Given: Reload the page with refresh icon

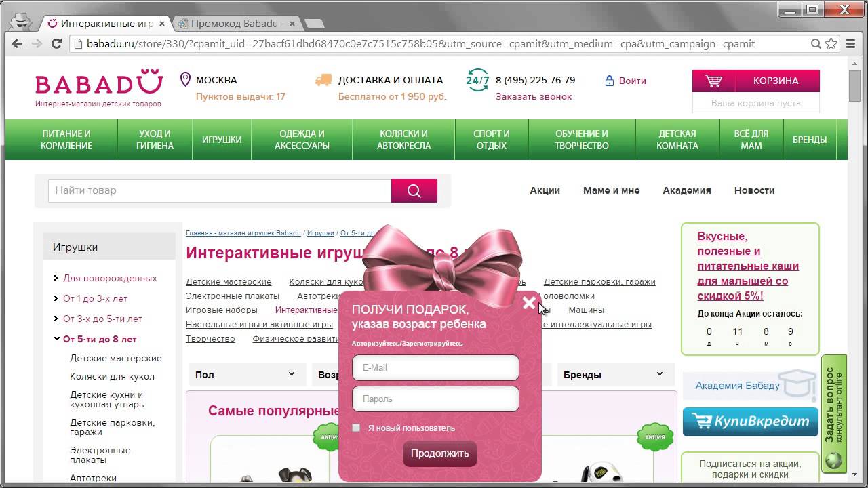Looking at the screenshot, I should 57,43.
